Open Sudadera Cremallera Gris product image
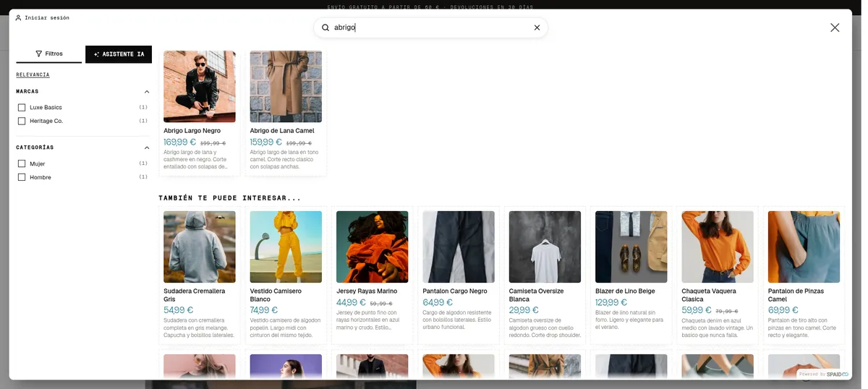 (x=200, y=247)
